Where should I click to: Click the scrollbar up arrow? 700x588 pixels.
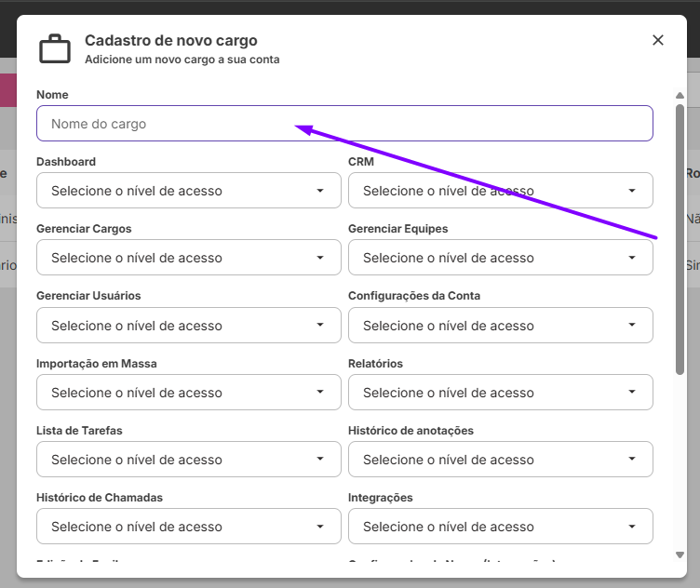tap(680, 95)
